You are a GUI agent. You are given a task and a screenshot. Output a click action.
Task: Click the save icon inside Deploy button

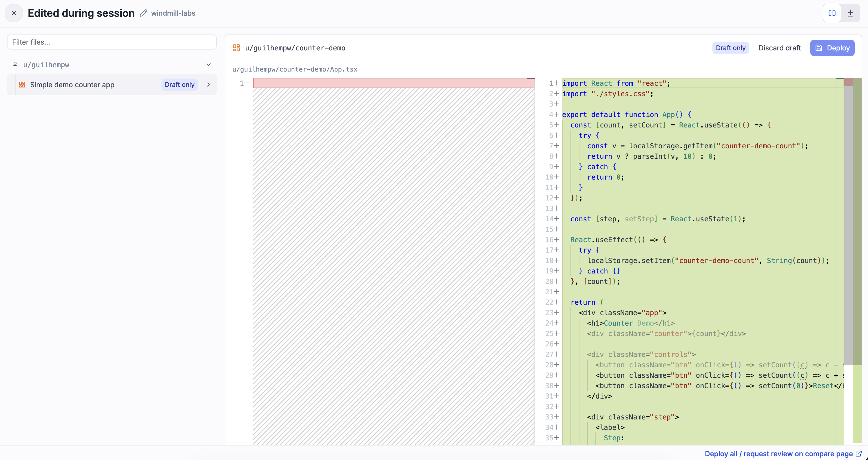[819, 48]
